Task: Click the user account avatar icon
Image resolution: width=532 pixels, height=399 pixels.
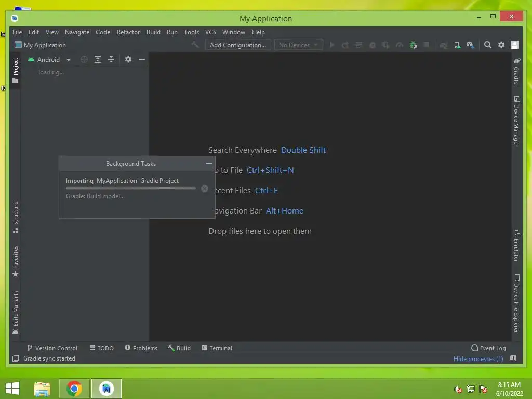Action: click(515, 45)
